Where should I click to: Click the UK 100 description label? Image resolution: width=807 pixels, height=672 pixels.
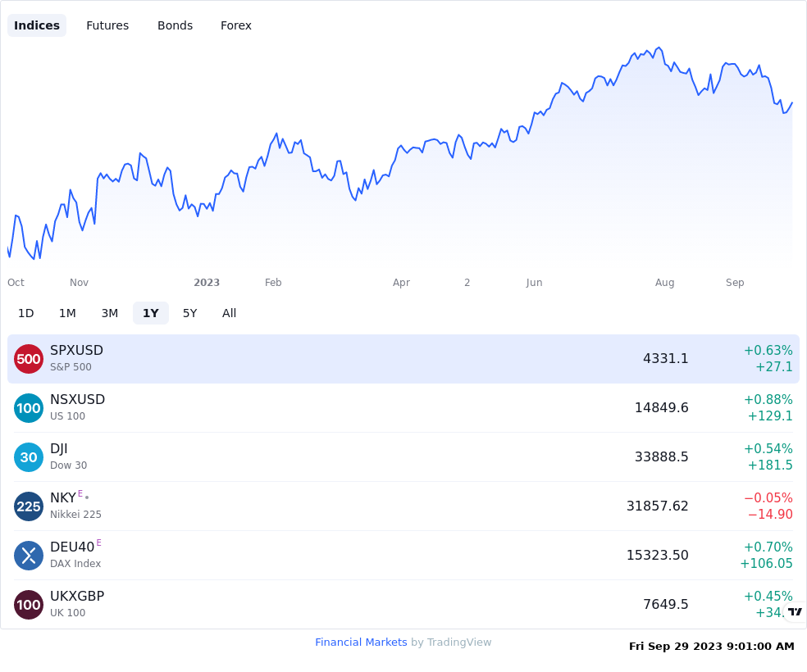[67, 613]
